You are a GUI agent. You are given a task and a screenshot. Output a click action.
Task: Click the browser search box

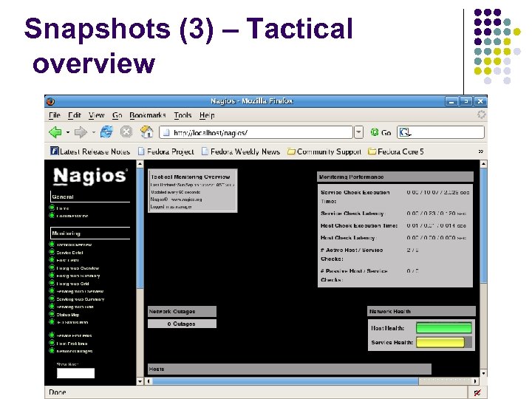[440, 132]
